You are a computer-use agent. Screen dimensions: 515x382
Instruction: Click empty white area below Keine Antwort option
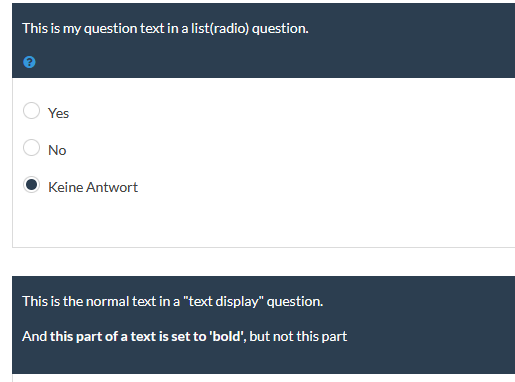tap(263, 222)
